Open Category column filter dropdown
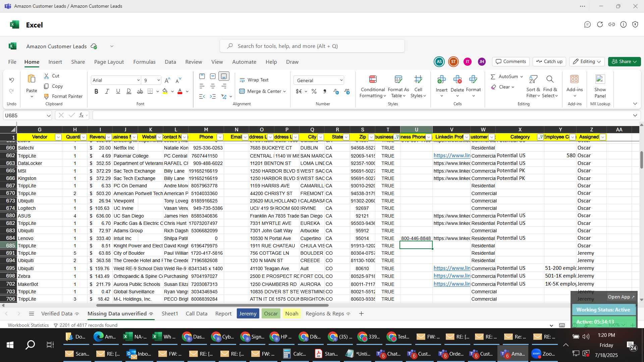Viewport: 644px width, 362px height. [x=540, y=137]
